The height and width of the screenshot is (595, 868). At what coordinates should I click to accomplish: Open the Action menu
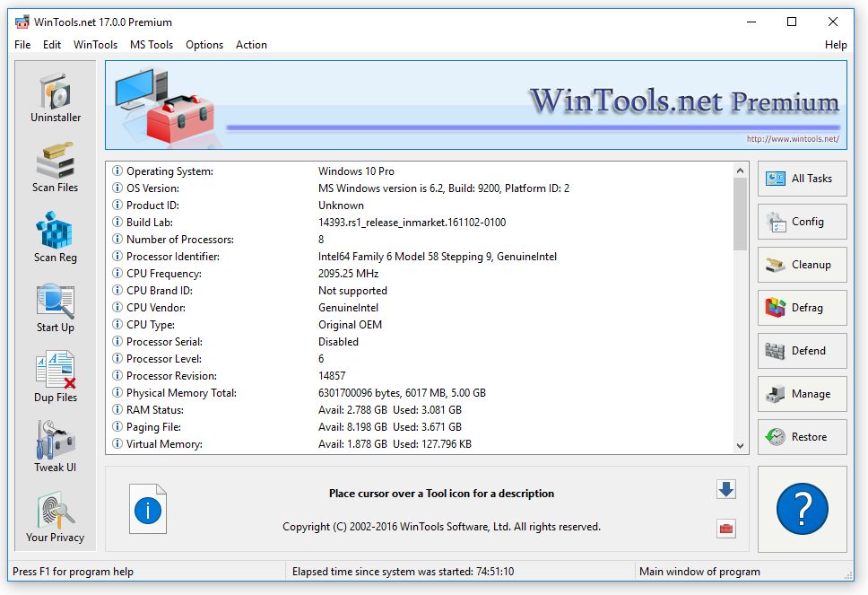pyautogui.click(x=251, y=45)
